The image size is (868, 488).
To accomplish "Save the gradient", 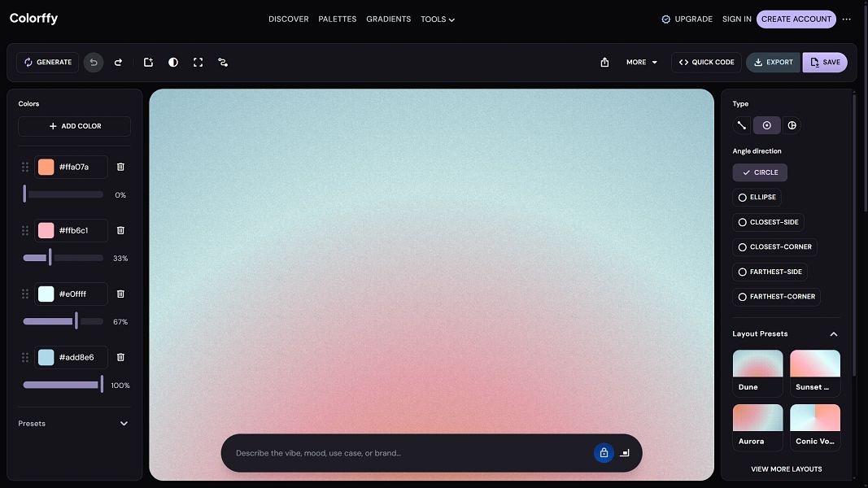I will pyautogui.click(x=825, y=63).
